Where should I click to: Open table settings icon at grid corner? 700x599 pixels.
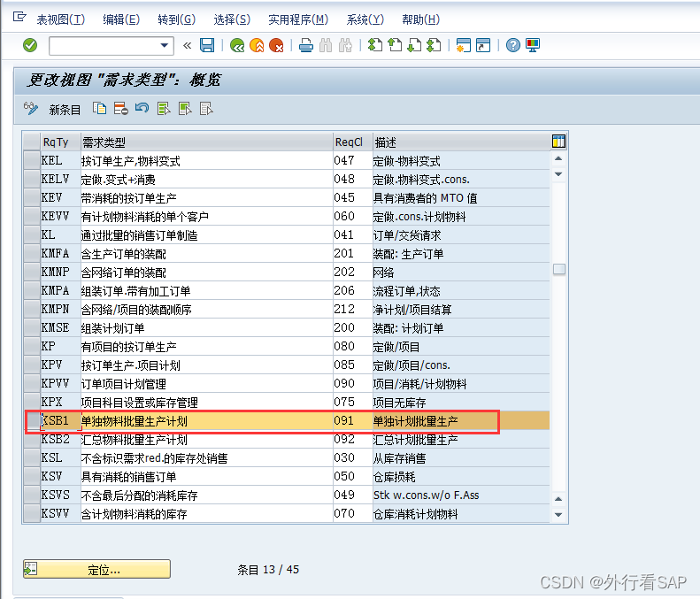558,142
